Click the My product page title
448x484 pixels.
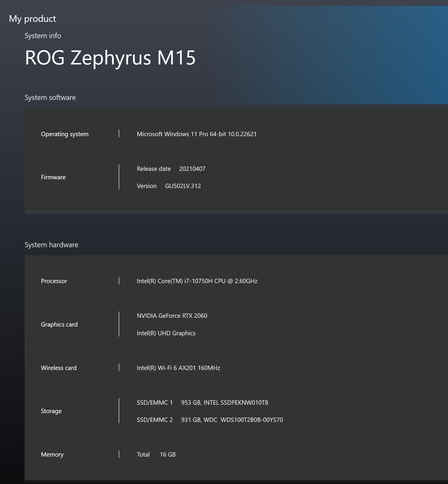[x=32, y=19]
